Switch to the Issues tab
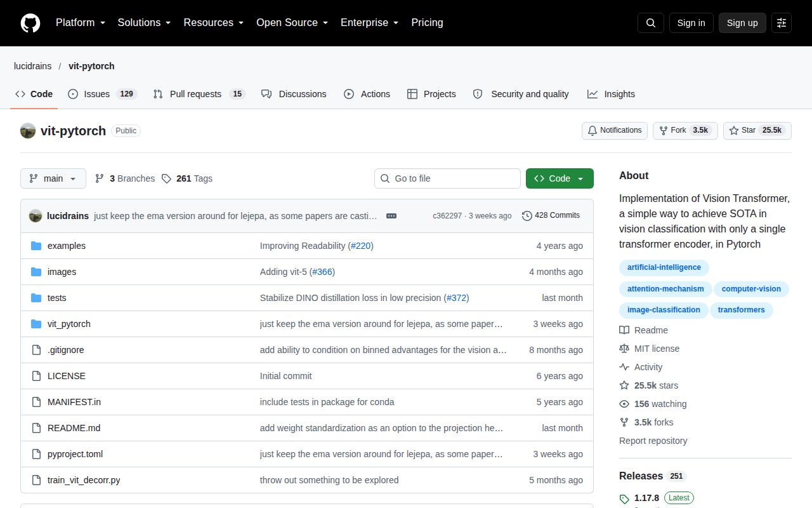Image resolution: width=812 pixels, height=508 pixels. click(x=102, y=94)
